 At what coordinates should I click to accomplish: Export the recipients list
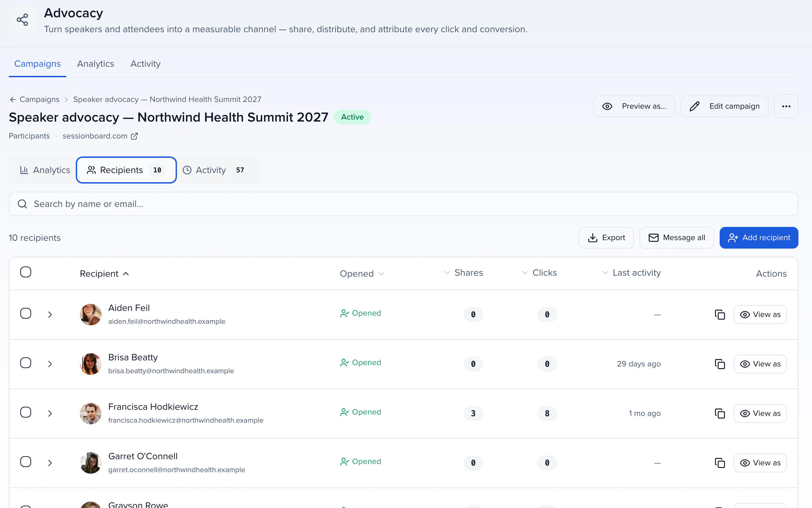606,238
